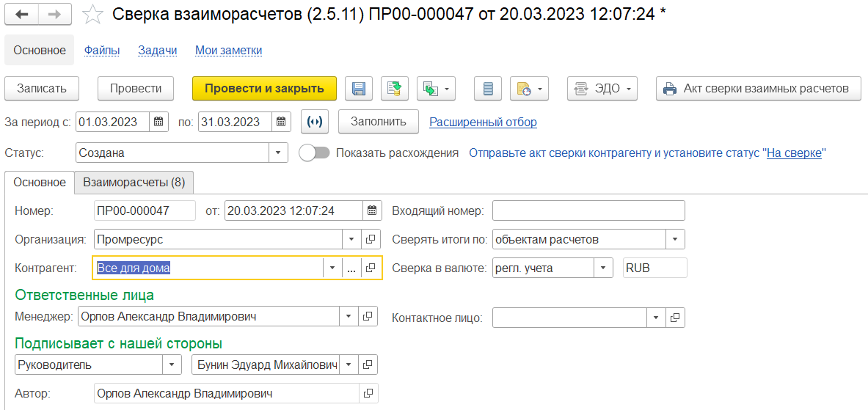The image size is (868, 410).
Task: Open calendar for period end date
Action: [x=282, y=122]
